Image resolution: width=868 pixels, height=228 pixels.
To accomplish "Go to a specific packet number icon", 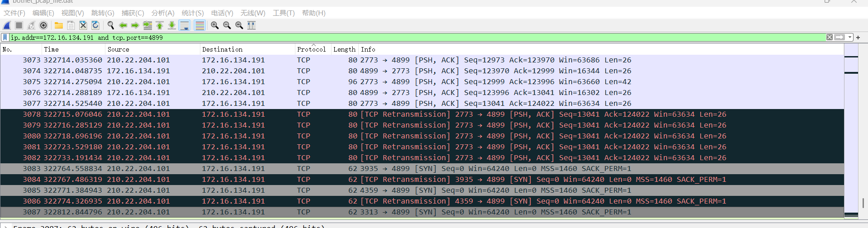I will tap(147, 25).
